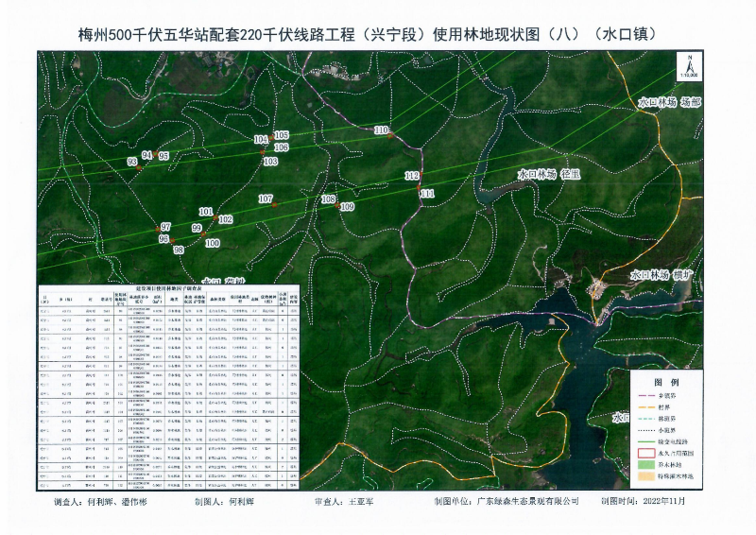The height and width of the screenshot is (535, 756).
Task: Select tower point label 109
Action: point(347,207)
